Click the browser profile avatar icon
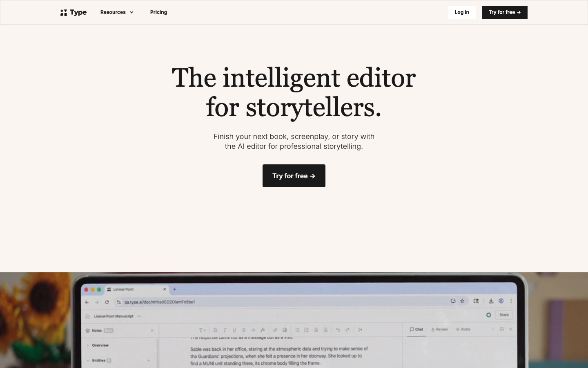The width and height of the screenshot is (588, 368). [x=501, y=301]
